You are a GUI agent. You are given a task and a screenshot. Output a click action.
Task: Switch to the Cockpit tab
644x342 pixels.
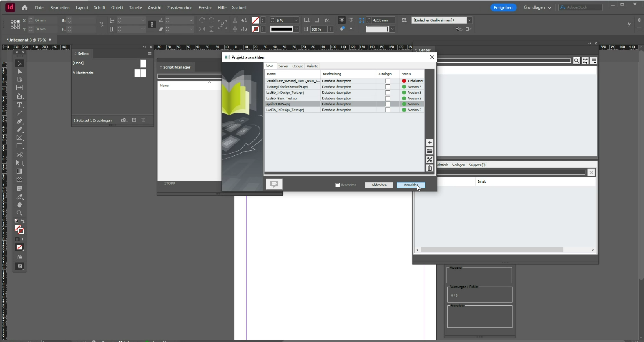tap(297, 66)
